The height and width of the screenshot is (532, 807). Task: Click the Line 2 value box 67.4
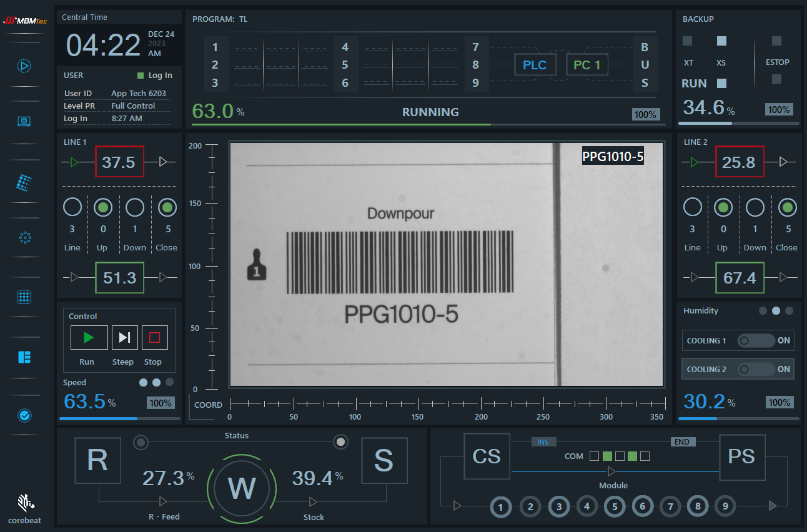pos(740,277)
